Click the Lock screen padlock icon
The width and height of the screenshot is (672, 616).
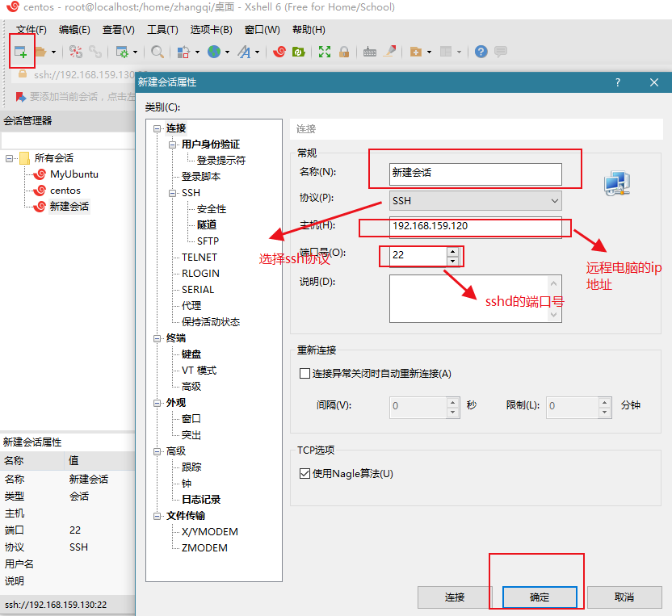coord(344,52)
